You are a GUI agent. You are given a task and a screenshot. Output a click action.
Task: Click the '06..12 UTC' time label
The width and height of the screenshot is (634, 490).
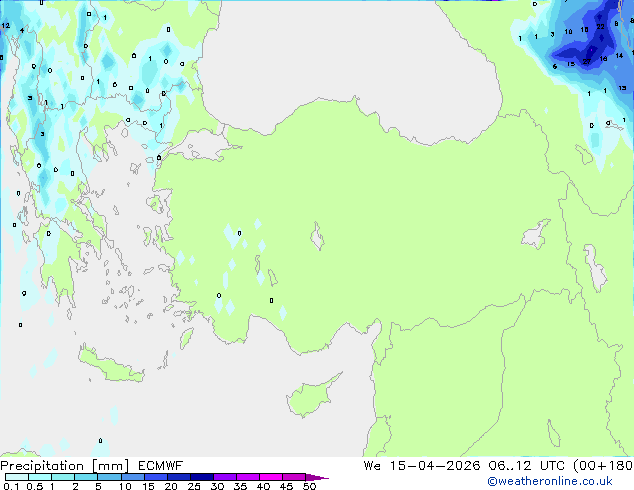[524, 466]
